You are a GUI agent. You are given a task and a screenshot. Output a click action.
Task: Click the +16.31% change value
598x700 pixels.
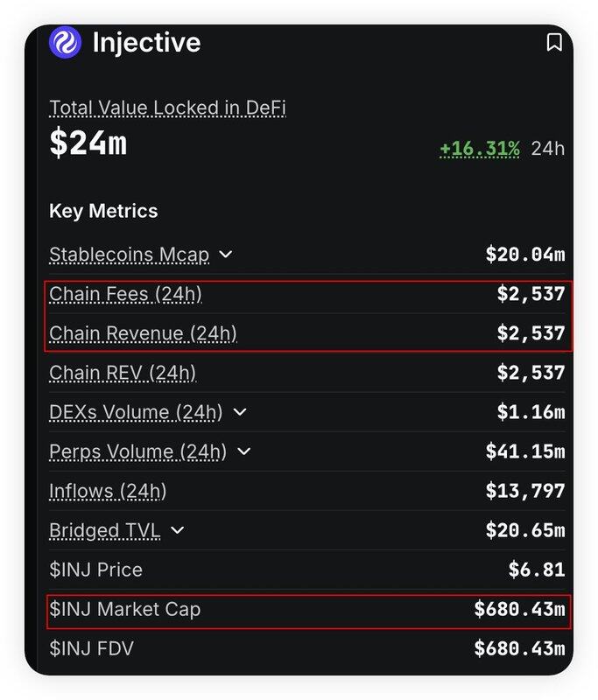point(479,148)
